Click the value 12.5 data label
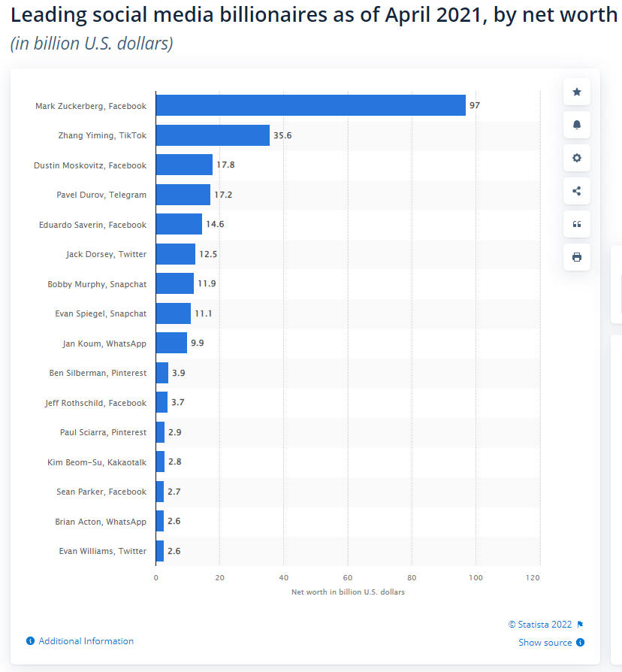Image resolution: width=622 pixels, height=672 pixels. 208,254
